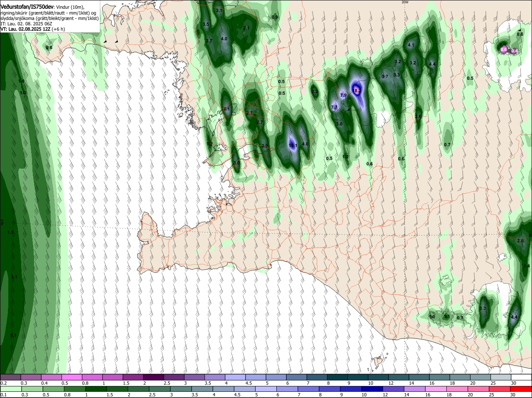Click the 18.2 precipitation maximum label

click(357, 90)
